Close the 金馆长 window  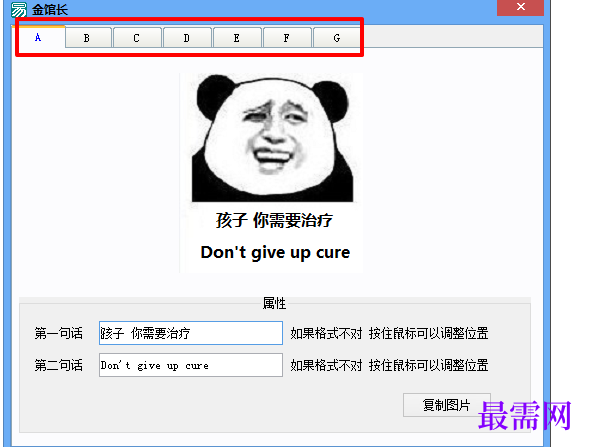tap(520, 7)
